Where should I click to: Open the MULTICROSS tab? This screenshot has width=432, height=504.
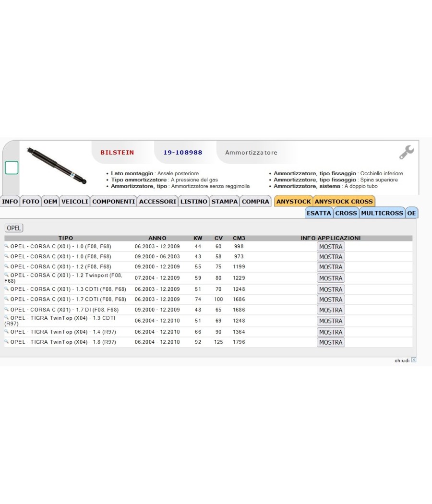[x=382, y=213]
